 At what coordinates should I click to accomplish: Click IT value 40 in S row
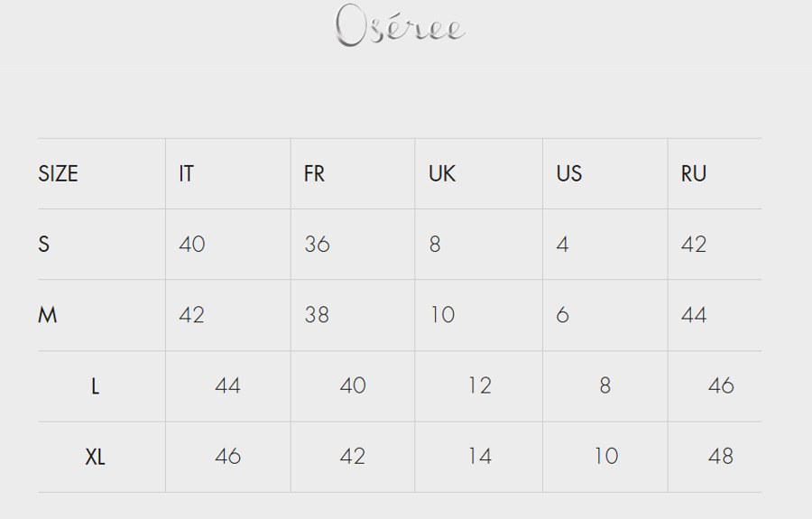tap(192, 244)
